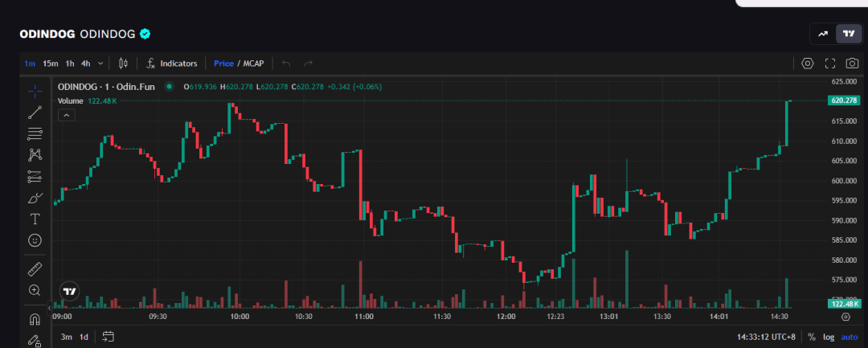
Task: Toggle log scale mode
Action: click(x=829, y=337)
